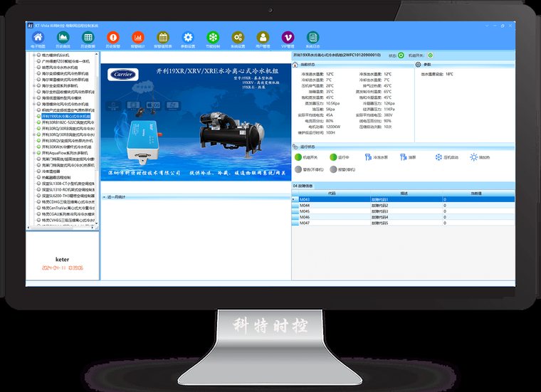
Task: Select 深蓝SL6200-TH3 tree item
Action: tap(68, 196)
